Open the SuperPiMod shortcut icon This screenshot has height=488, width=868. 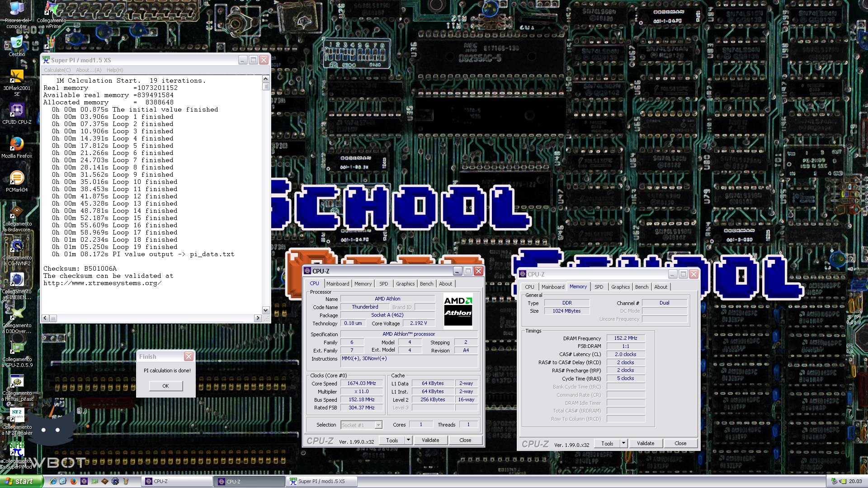point(17,455)
